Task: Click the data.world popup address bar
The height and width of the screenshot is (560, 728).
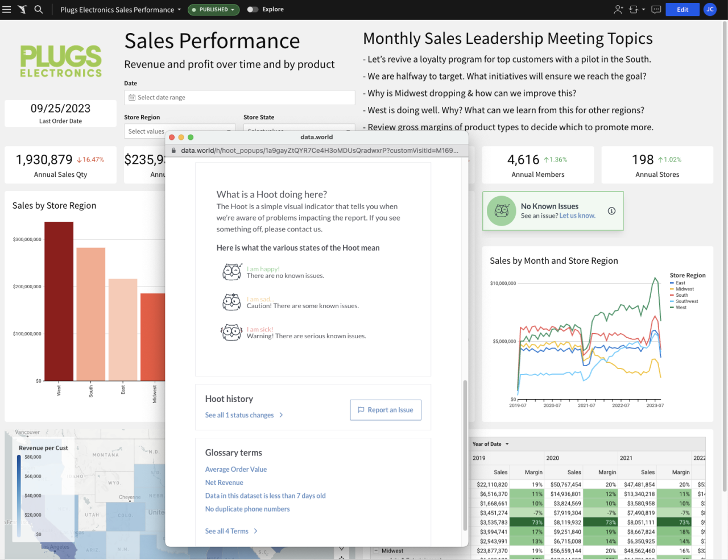Action: pyautogui.click(x=316, y=151)
